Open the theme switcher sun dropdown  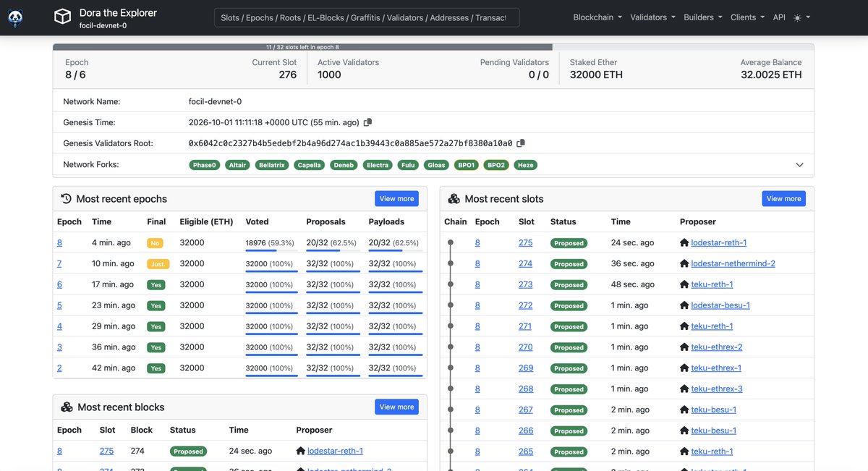(802, 17)
